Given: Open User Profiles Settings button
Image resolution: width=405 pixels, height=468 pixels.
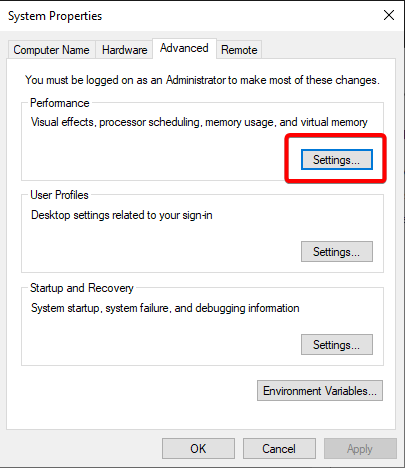Looking at the screenshot, I should point(337,252).
